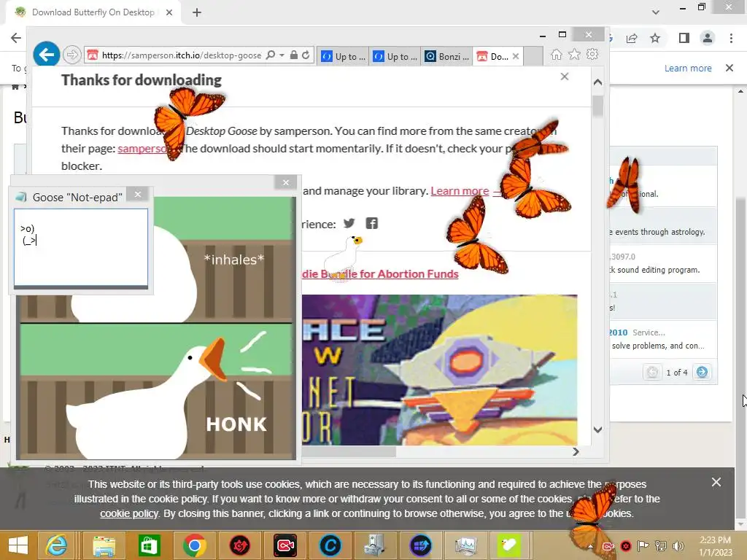Screen dimensions: 747x560
Task: Expand the IE address bar dropdown arrow
Action: [x=282, y=55]
